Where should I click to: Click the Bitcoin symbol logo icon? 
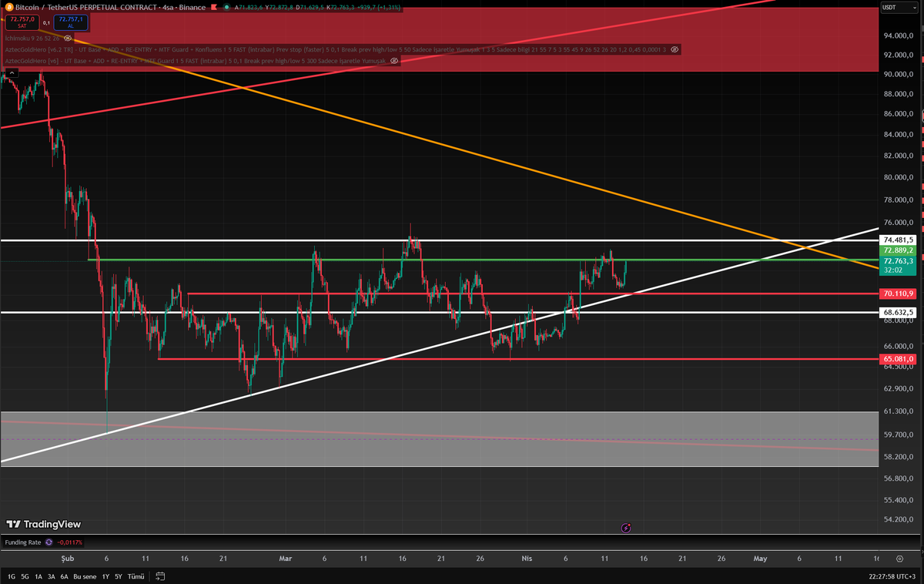click(8, 7)
